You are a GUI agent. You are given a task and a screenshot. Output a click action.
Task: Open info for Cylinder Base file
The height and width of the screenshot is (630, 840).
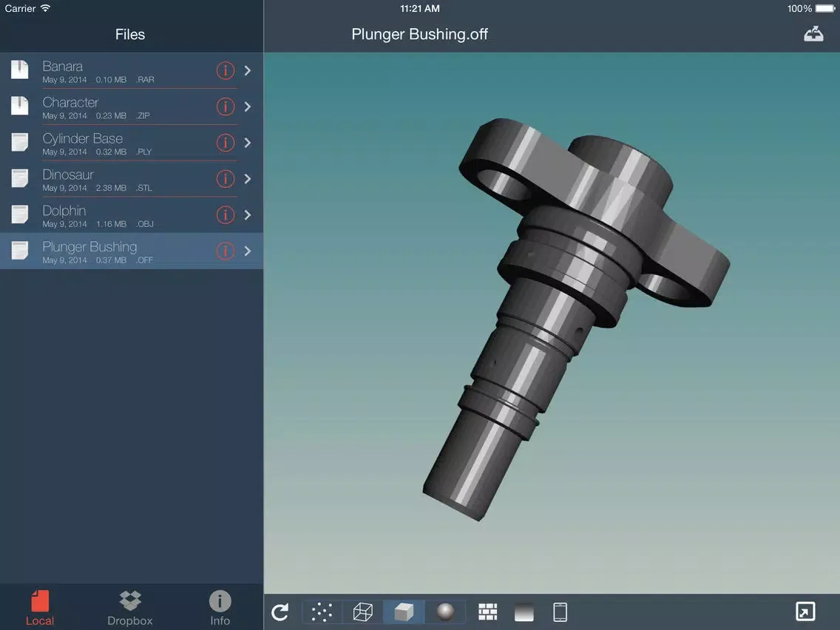pos(226,143)
